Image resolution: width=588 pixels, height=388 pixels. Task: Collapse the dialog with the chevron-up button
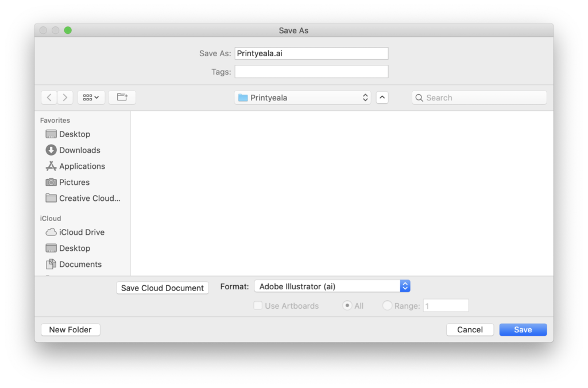[382, 98]
